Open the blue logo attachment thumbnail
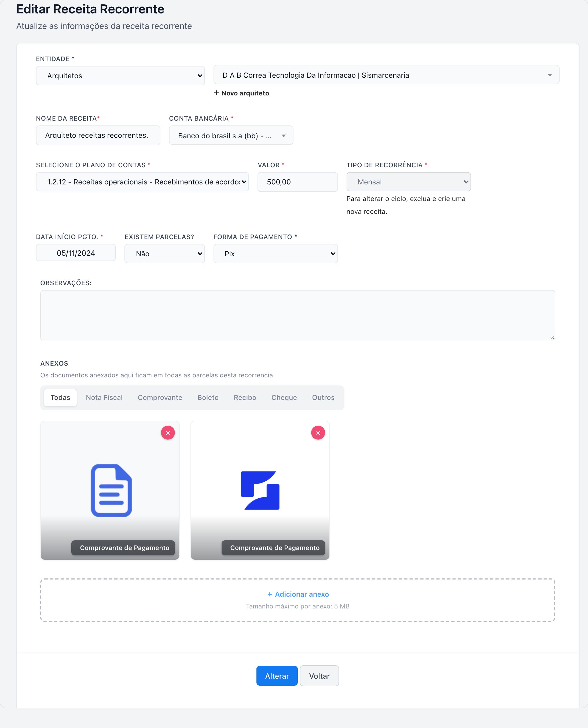Screen dimensions: 588x728 point(260,491)
